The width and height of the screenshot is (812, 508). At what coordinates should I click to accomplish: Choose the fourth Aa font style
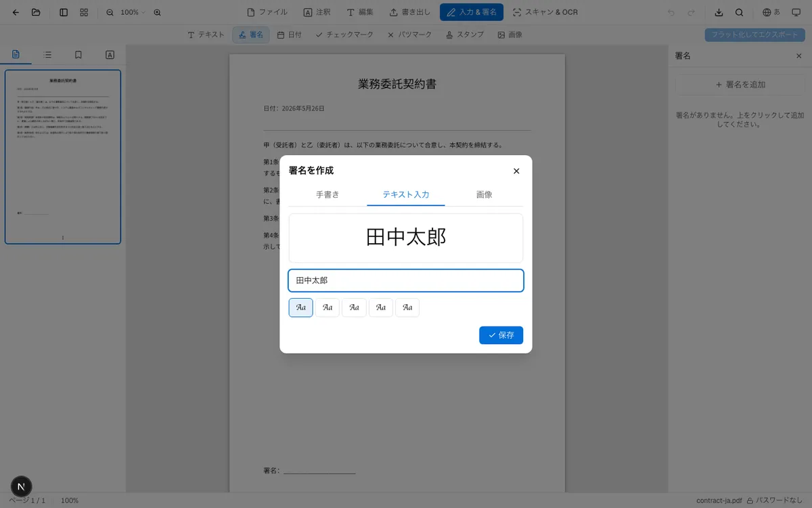pyautogui.click(x=381, y=308)
